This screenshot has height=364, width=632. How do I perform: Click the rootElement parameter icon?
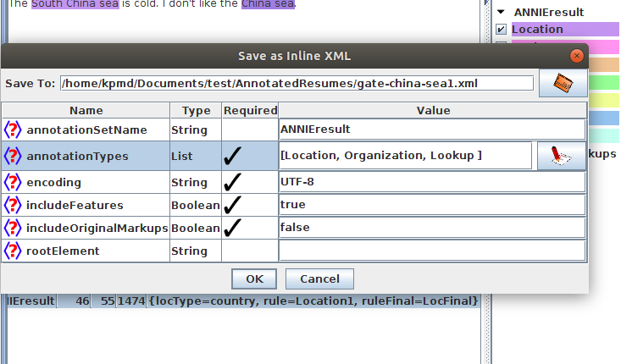point(13,251)
